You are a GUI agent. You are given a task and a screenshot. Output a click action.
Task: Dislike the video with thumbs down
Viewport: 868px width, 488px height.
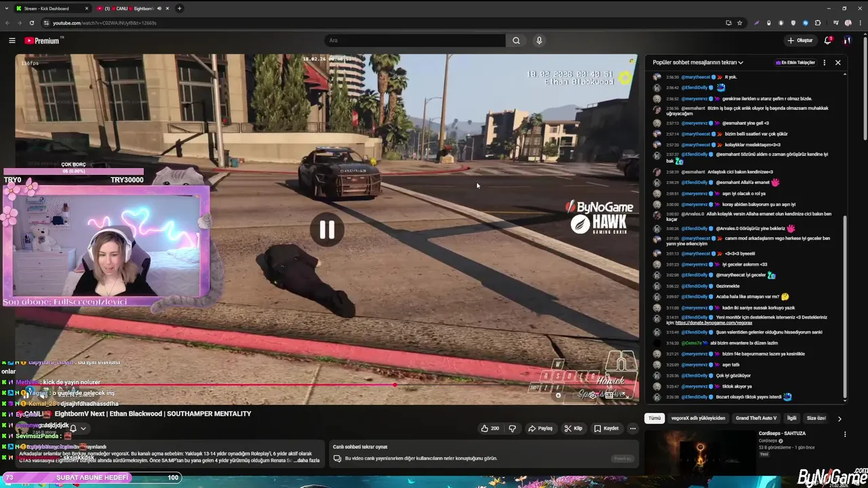(x=512, y=428)
